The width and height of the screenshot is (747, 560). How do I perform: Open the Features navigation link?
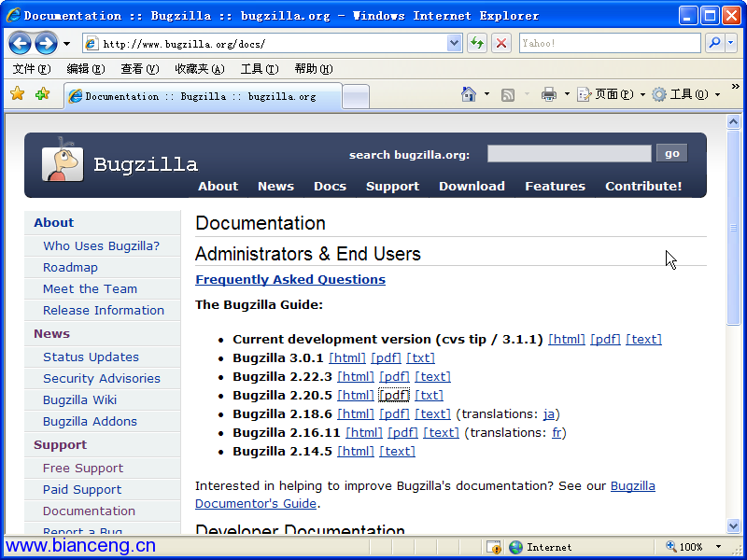tap(555, 186)
